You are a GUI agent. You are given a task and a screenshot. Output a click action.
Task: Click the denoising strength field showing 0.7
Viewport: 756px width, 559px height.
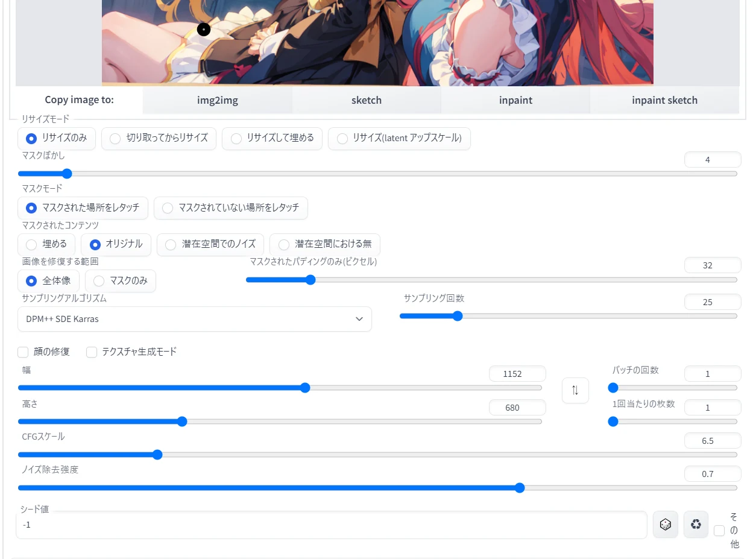(713, 474)
